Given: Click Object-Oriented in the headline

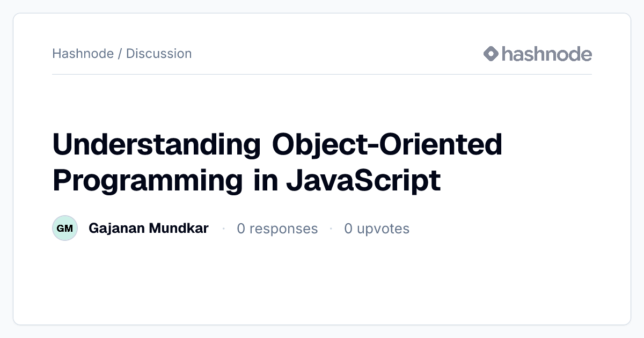Looking at the screenshot, I should tap(387, 144).
